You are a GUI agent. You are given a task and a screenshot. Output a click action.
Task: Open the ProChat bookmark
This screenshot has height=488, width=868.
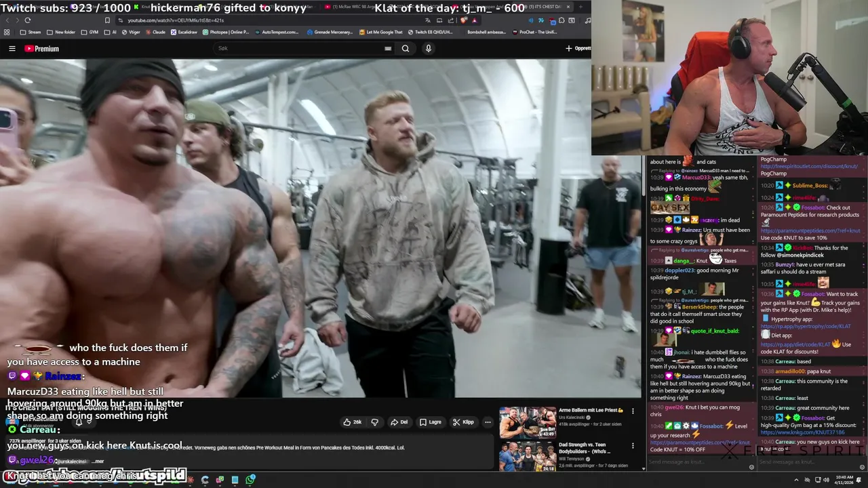(x=534, y=32)
